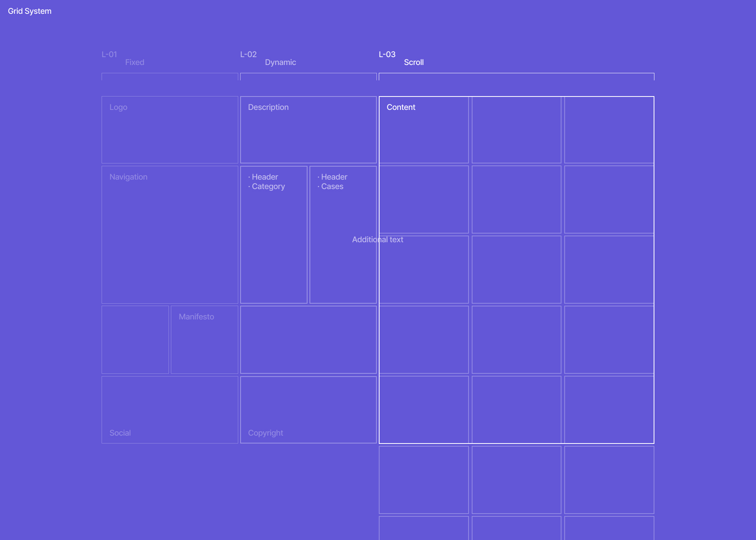Select the L-03 Scroll tab
756x540 pixels.
(x=387, y=54)
